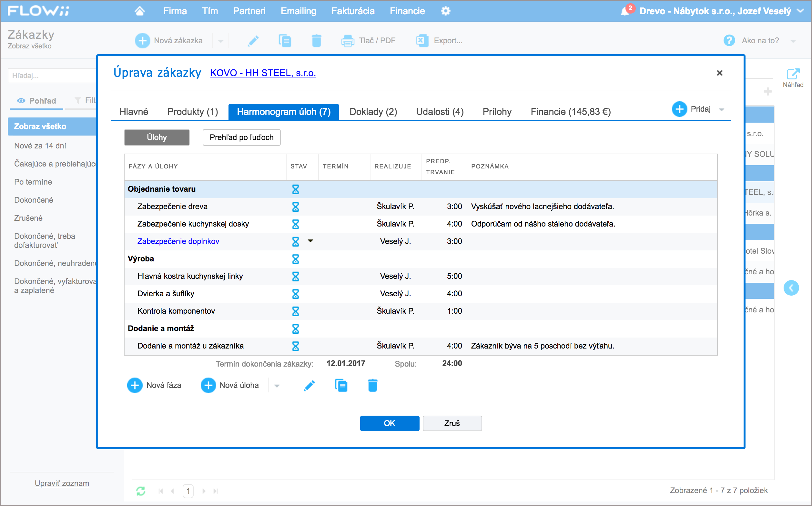Click the Nová fáza plus icon
Viewport: 812px width, 506px height.
click(x=135, y=386)
